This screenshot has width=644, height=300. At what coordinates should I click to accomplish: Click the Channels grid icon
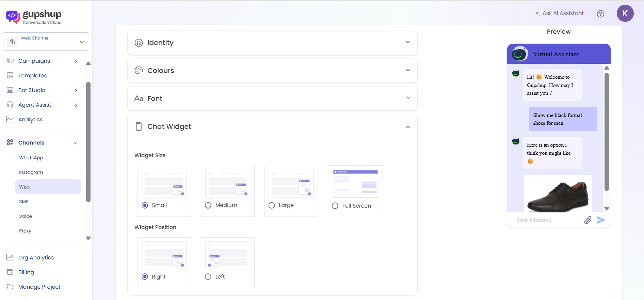coord(10,142)
